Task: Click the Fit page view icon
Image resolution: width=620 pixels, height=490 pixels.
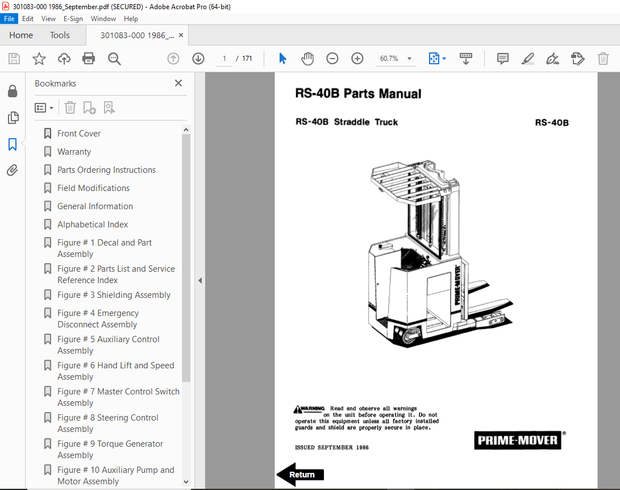Action: click(434, 59)
